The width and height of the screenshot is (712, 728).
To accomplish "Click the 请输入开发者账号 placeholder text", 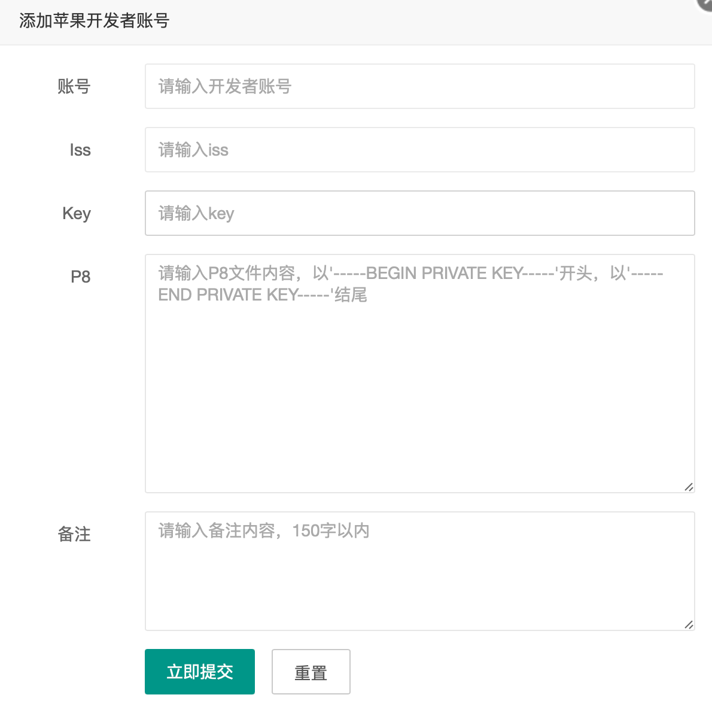I will 225,86.
